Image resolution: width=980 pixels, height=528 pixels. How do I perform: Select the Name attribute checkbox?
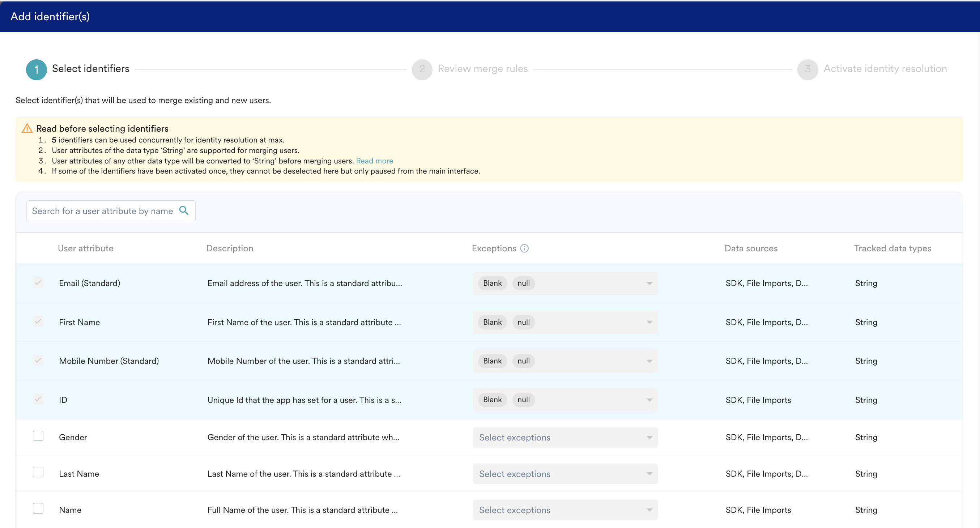tap(38, 508)
